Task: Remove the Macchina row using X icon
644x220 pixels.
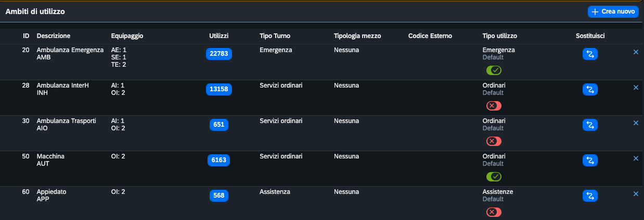Action: [x=636, y=158]
